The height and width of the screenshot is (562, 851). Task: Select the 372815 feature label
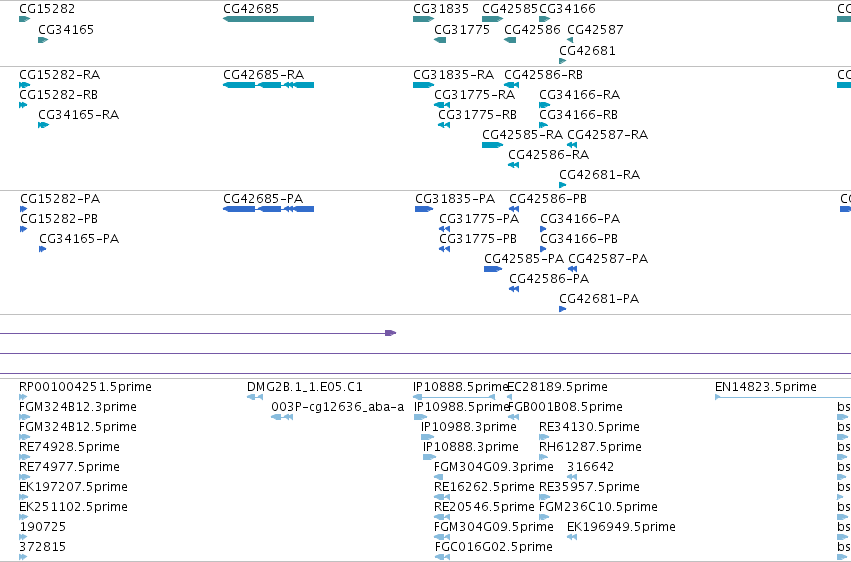[43, 547]
